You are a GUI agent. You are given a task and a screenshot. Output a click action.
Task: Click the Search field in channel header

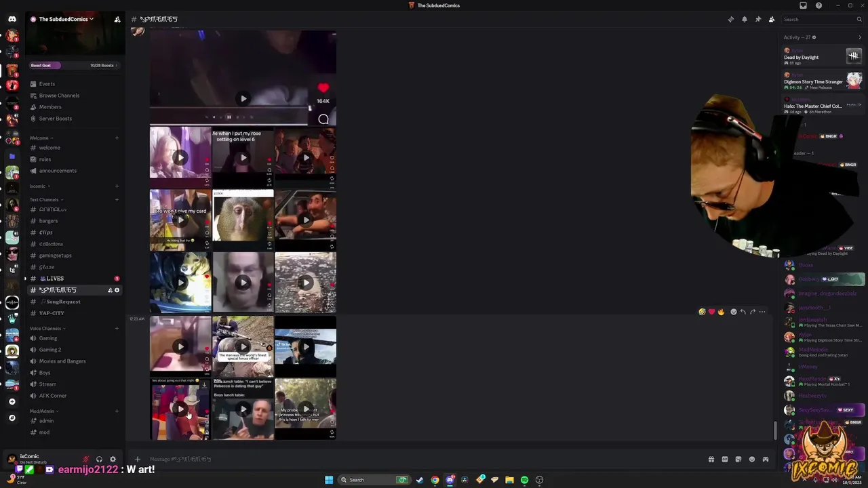[x=821, y=19]
